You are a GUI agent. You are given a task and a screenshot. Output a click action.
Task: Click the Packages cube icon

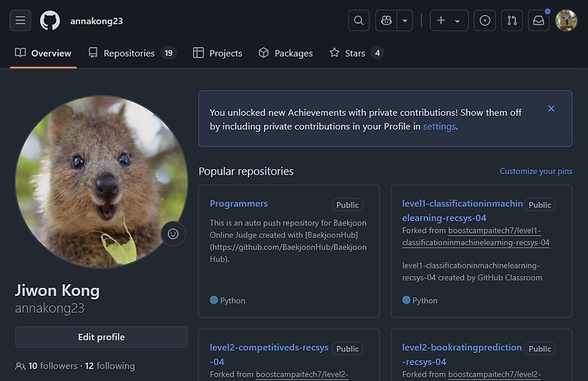(x=264, y=53)
